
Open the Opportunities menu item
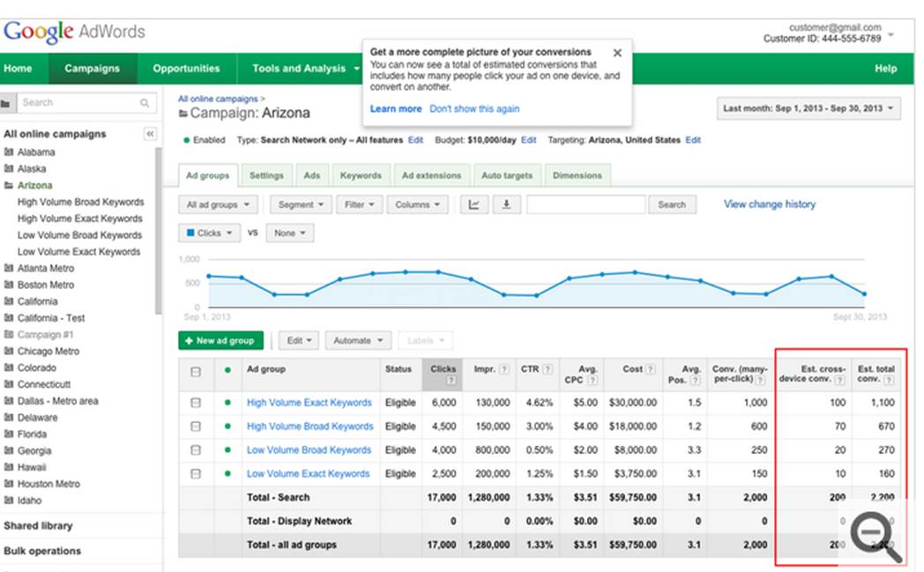(x=186, y=69)
